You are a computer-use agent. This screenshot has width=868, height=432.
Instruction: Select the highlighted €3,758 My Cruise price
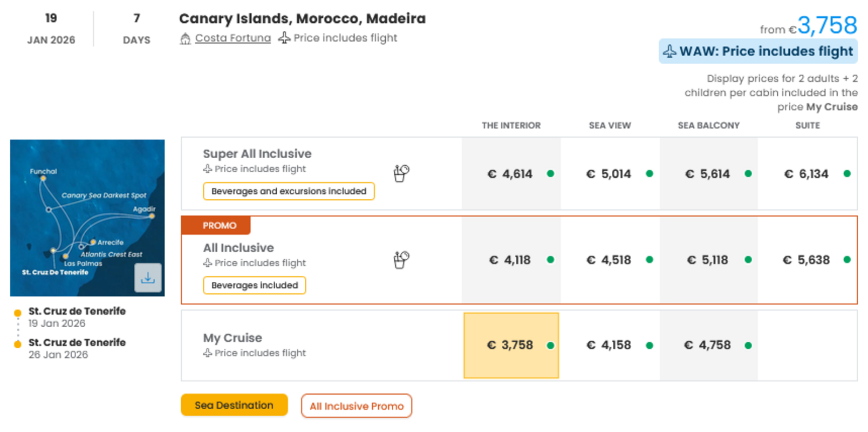click(511, 345)
